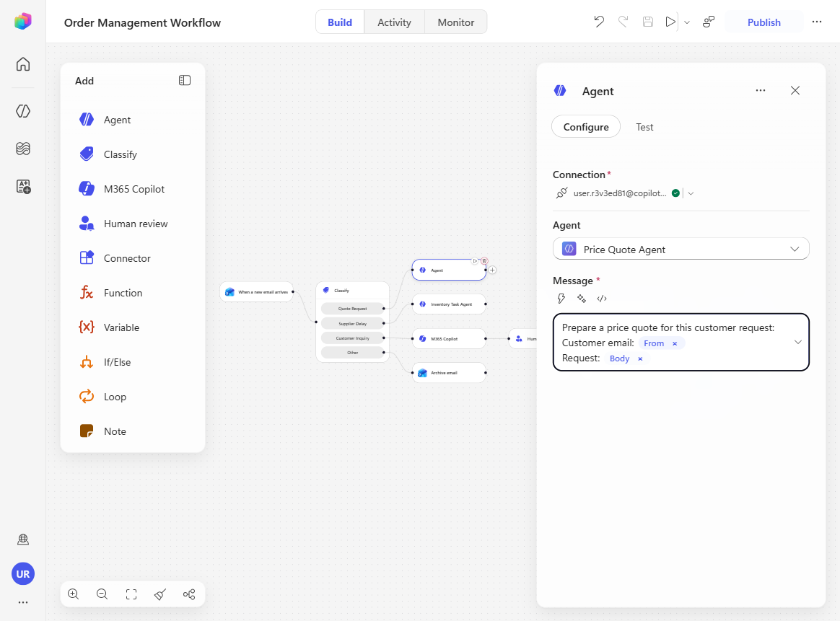Undo the last change
The image size is (840, 621).
click(599, 22)
